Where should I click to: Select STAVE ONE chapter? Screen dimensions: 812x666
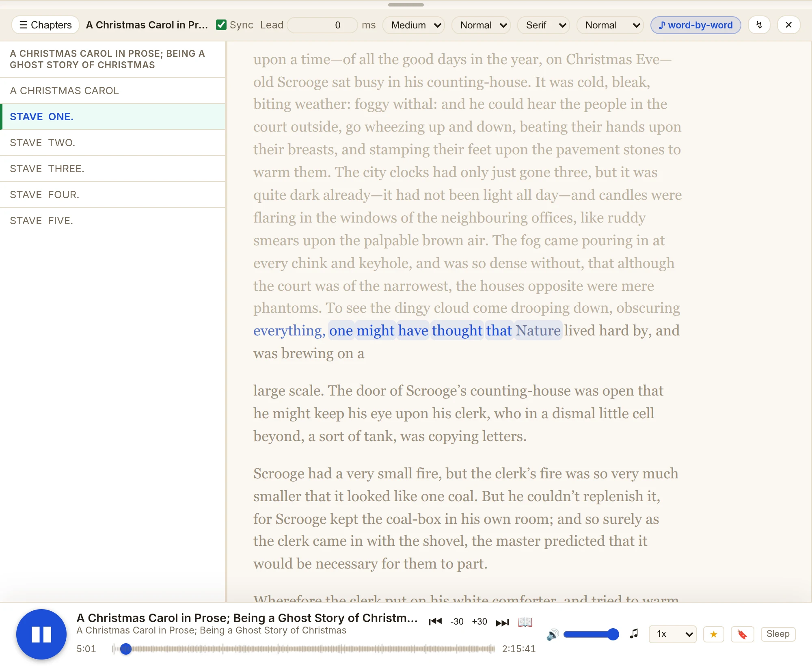112,117
